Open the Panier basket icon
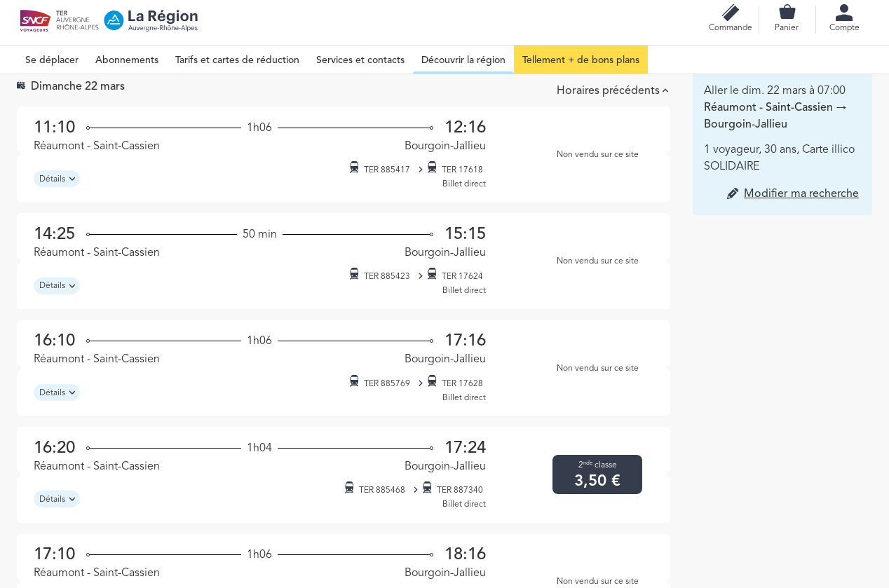Screen dimensions: 889x588 coord(787,13)
